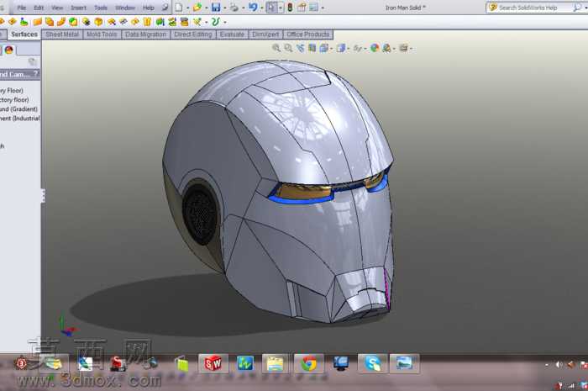Click the Edit Appearance color ball
Screen dimensions: 588x391
click(375, 48)
